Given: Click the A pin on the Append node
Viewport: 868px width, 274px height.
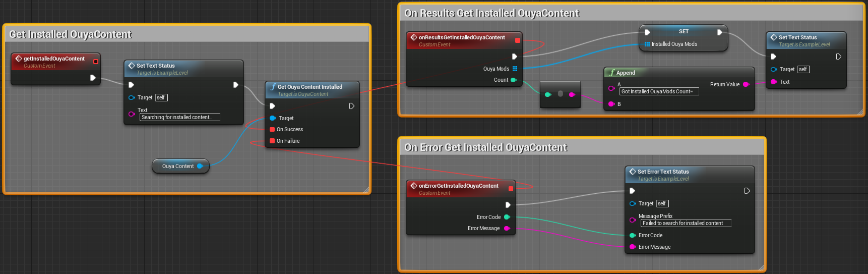Looking at the screenshot, I should tap(611, 88).
